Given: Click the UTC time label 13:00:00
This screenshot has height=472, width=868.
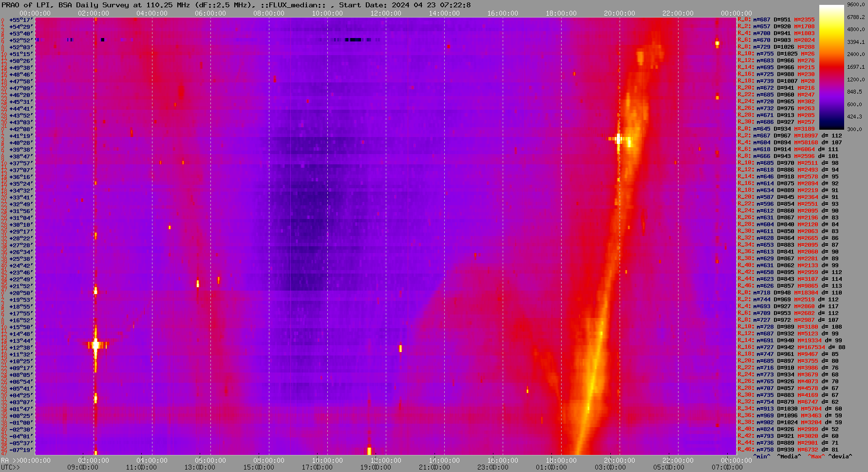Looking at the screenshot, I should coord(200,467).
